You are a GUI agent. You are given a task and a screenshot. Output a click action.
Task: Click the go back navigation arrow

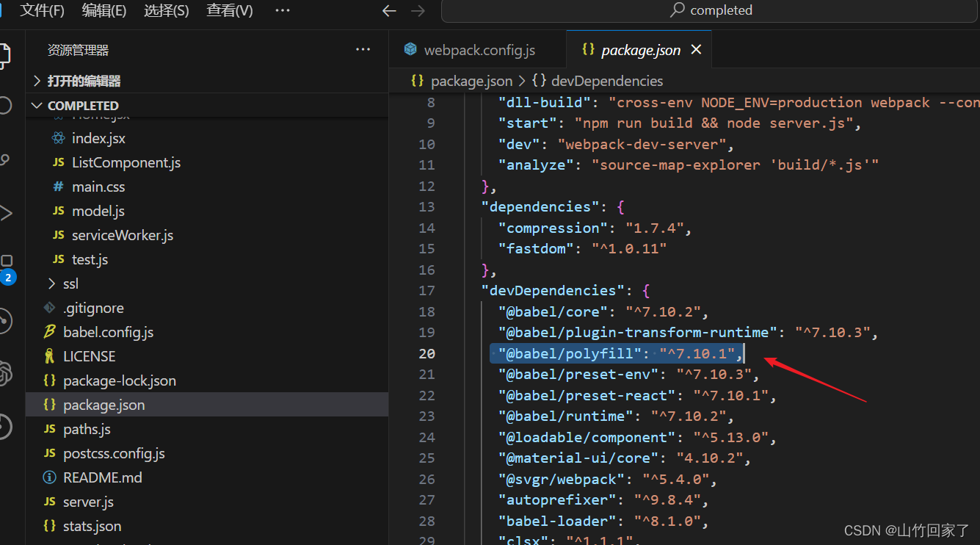(x=389, y=10)
